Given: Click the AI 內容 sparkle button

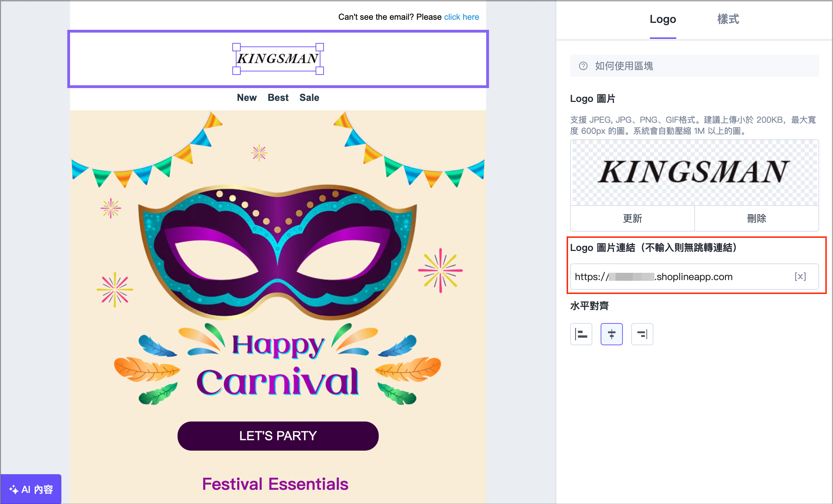Looking at the screenshot, I should click(x=31, y=489).
